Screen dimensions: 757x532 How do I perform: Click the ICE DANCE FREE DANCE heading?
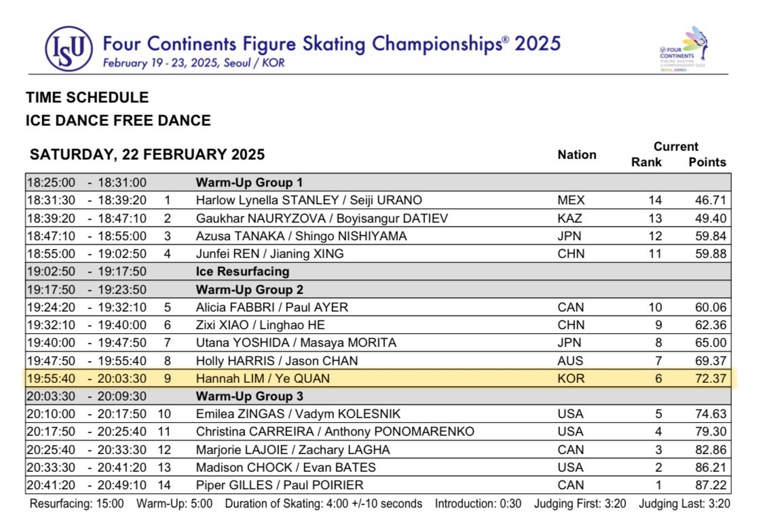[118, 121]
